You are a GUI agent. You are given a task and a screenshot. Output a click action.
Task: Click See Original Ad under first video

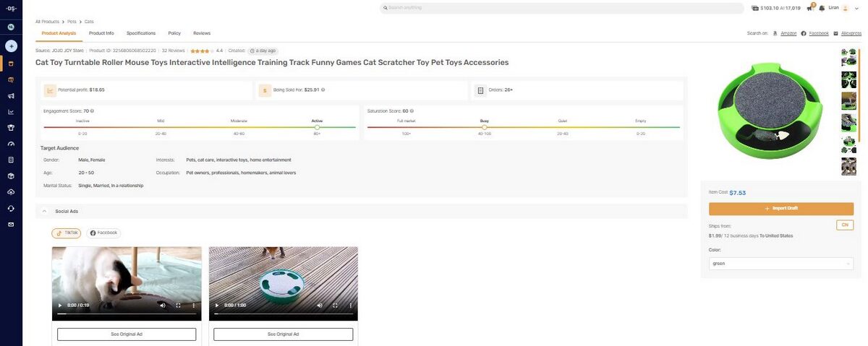pyautogui.click(x=127, y=334)
